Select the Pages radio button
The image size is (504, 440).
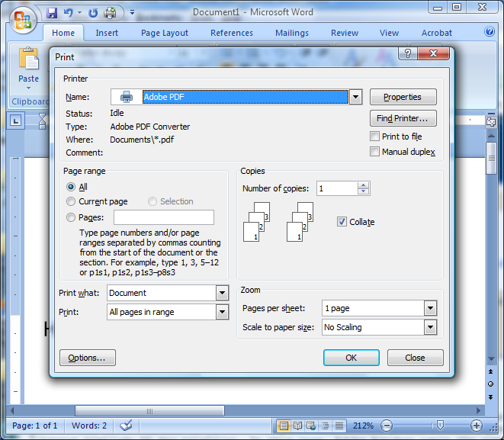point(71,217)
